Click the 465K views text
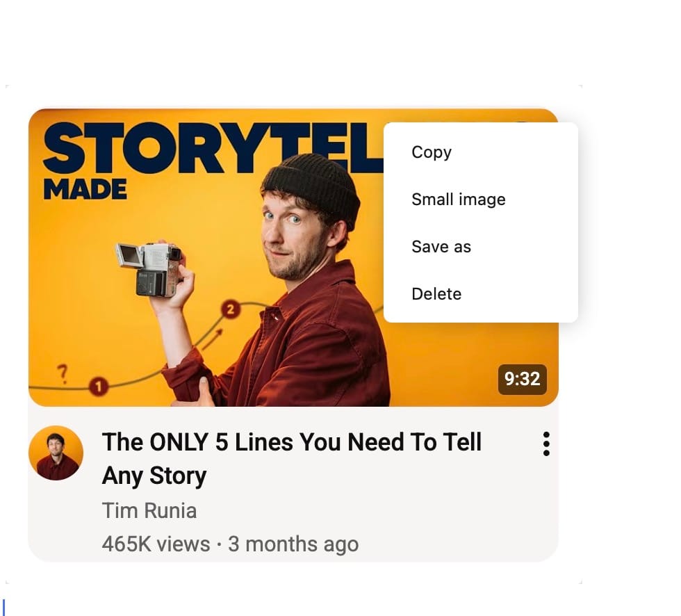This screenshot has height=616, width=681. click(156, 544)
